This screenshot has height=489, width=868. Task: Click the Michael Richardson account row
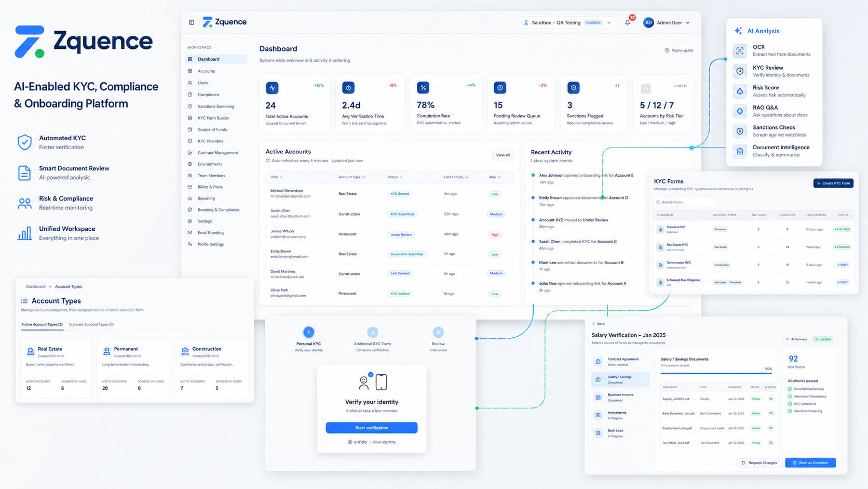point(389,194)
